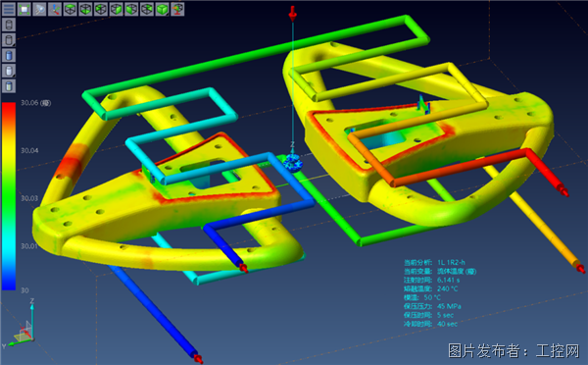Select the spotlight lighting tool

pos(39,9)
